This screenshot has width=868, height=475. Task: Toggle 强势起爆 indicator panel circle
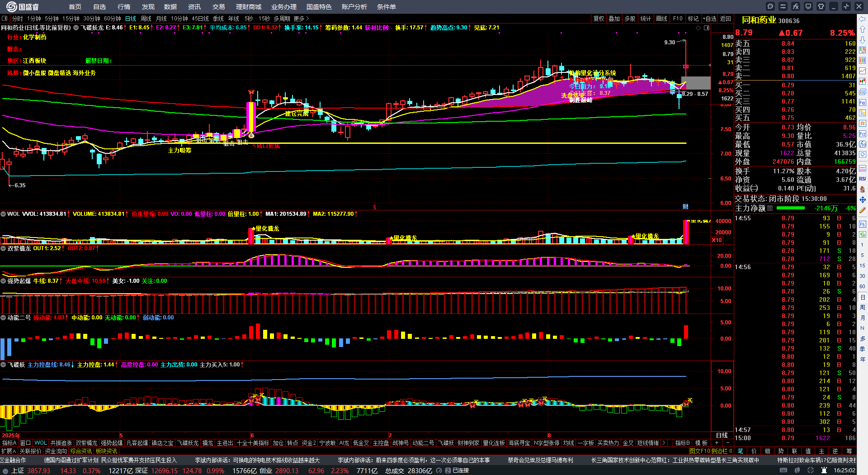(3, 281)
